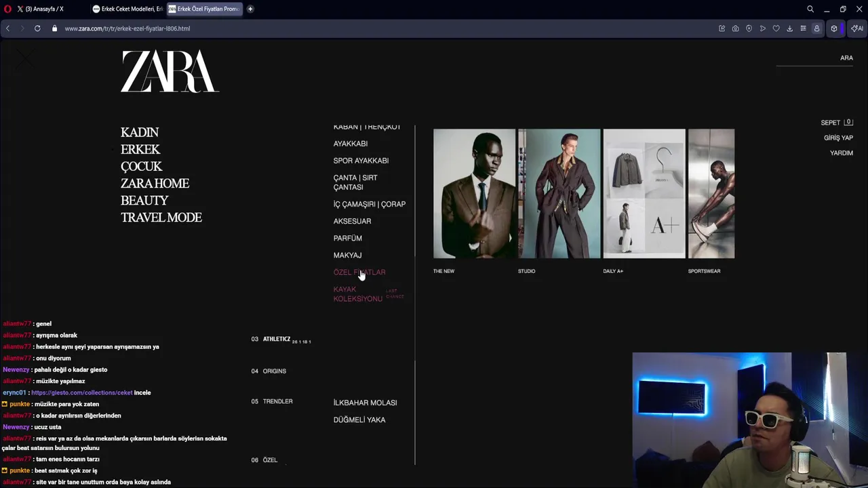Select the ERKEK section
The image size is (868, 488).
(140, 149)
